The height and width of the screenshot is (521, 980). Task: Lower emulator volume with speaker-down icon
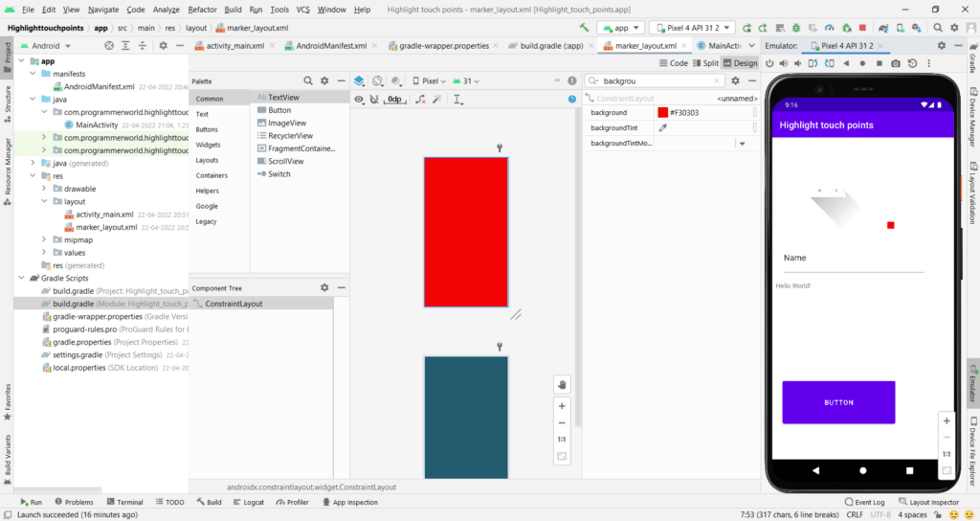797,63
